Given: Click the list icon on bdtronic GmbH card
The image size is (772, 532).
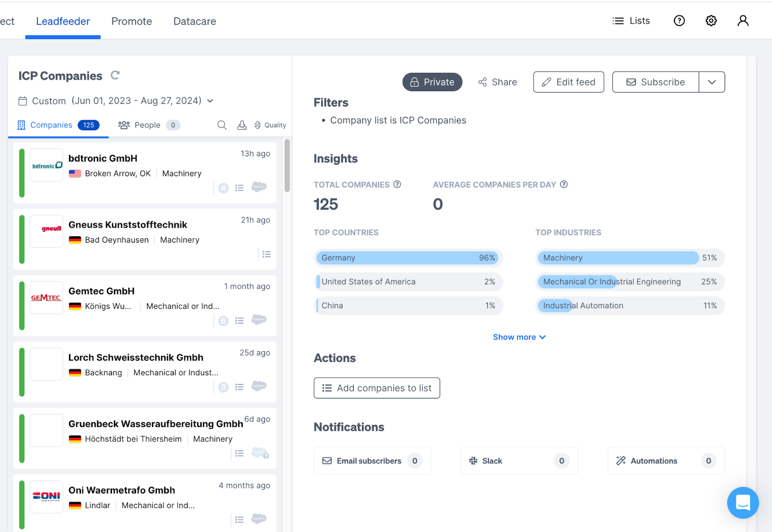Looking at the screenshot, I should [x=239, y=188].
